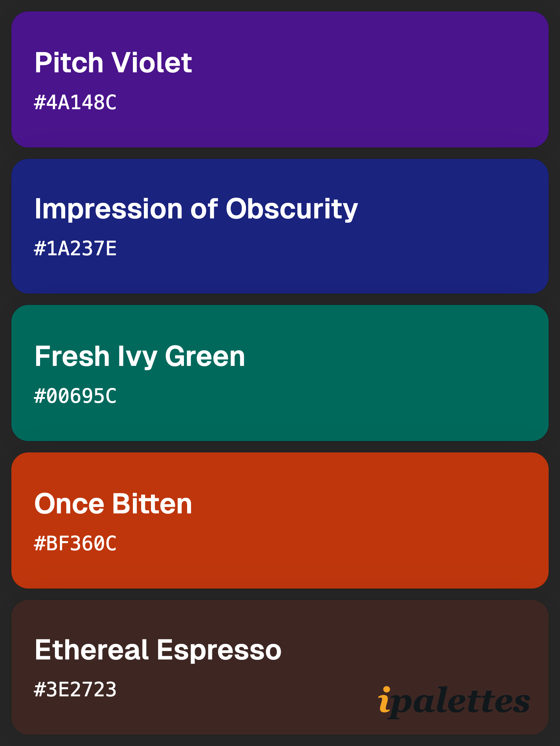This screenshot has height=746, width=560.
Task: Click the orange 'i' in ipalettes logo
Action: [x=385, y=700]
